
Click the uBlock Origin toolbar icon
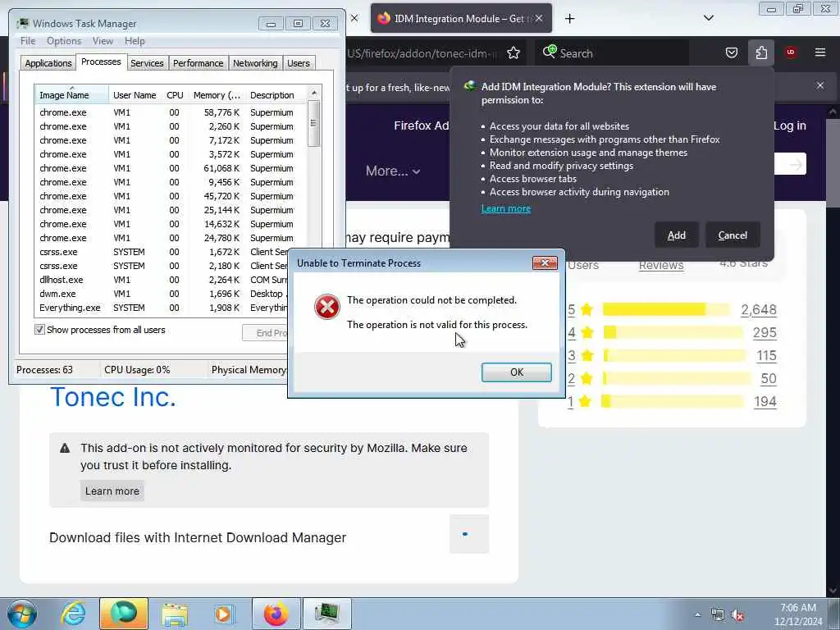point(791,52)
